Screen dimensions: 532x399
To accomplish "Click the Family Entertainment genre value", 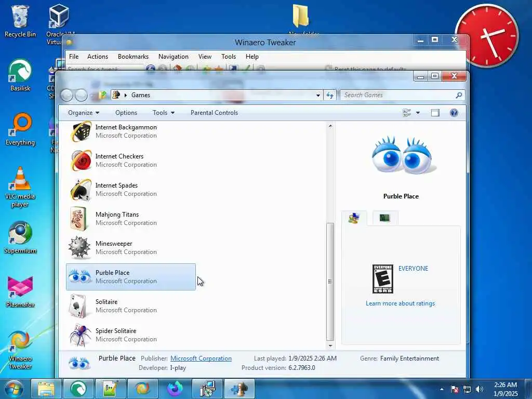I will tap(409, 358).
